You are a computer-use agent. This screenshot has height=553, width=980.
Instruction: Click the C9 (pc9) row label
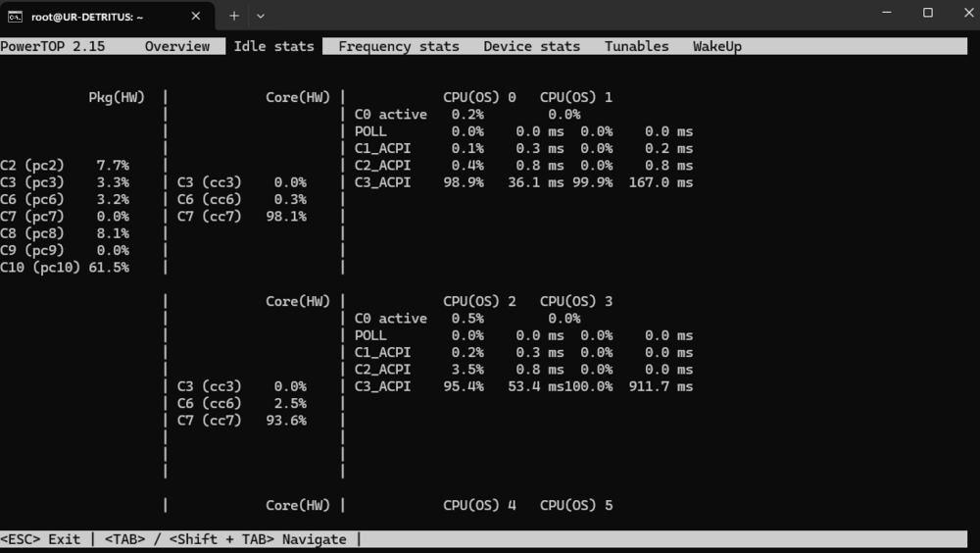(32, 250)
